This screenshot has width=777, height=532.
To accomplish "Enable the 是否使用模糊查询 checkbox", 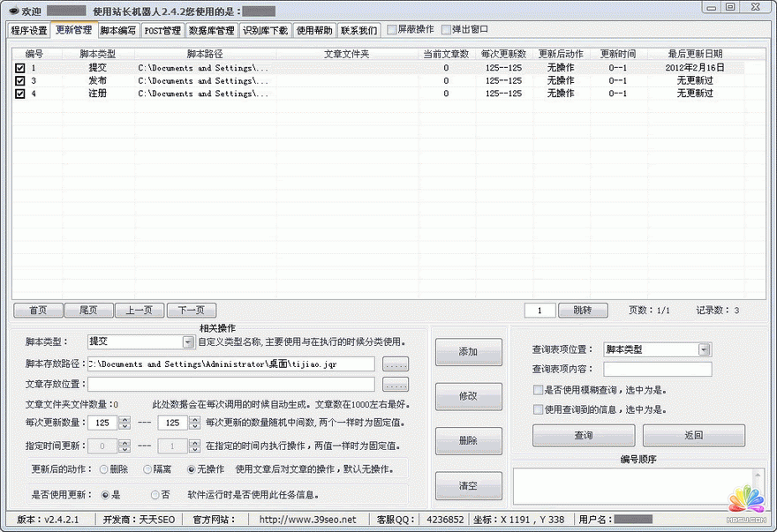I will point(538,389).
